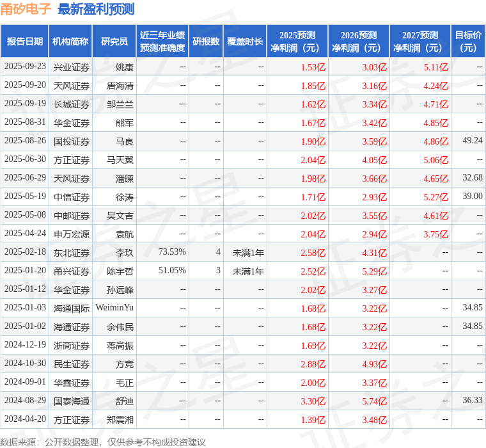Click researcher 唐海清 name
Screen dimensions: 486x448
pyautogui.click(x=120, y=86)
